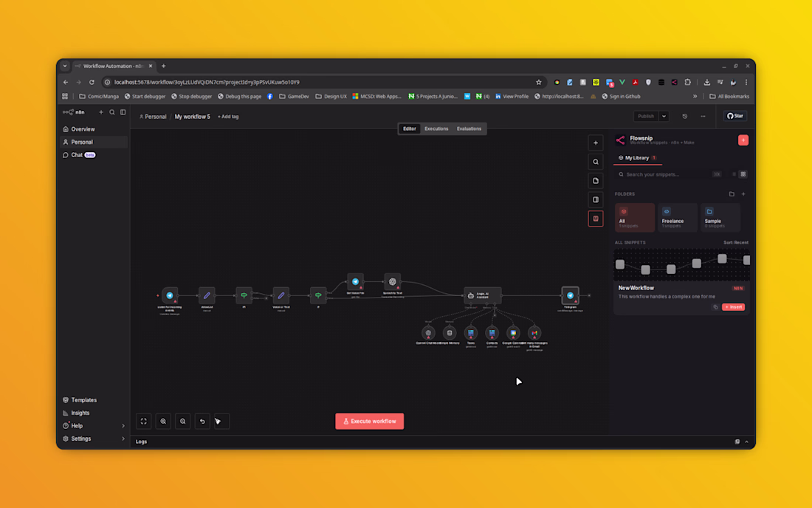Open Overview in the sidebar
This screenshot has height=508, width=812.
tap(93, 129)
